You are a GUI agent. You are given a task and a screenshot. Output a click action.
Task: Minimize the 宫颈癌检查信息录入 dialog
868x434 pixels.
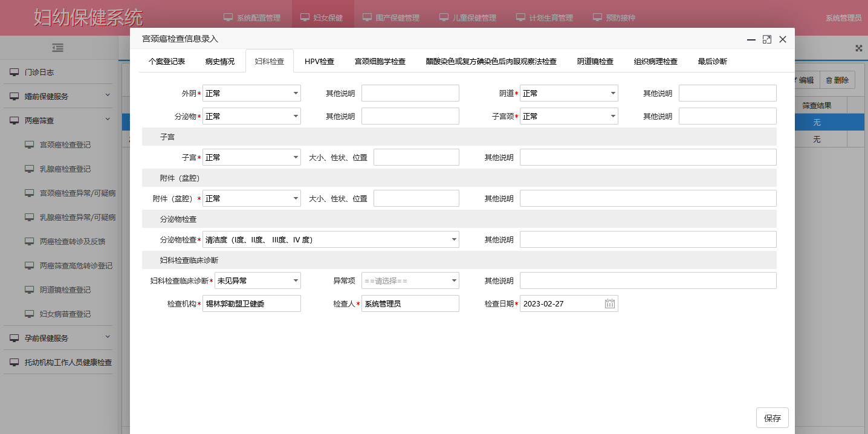[751, 39]
